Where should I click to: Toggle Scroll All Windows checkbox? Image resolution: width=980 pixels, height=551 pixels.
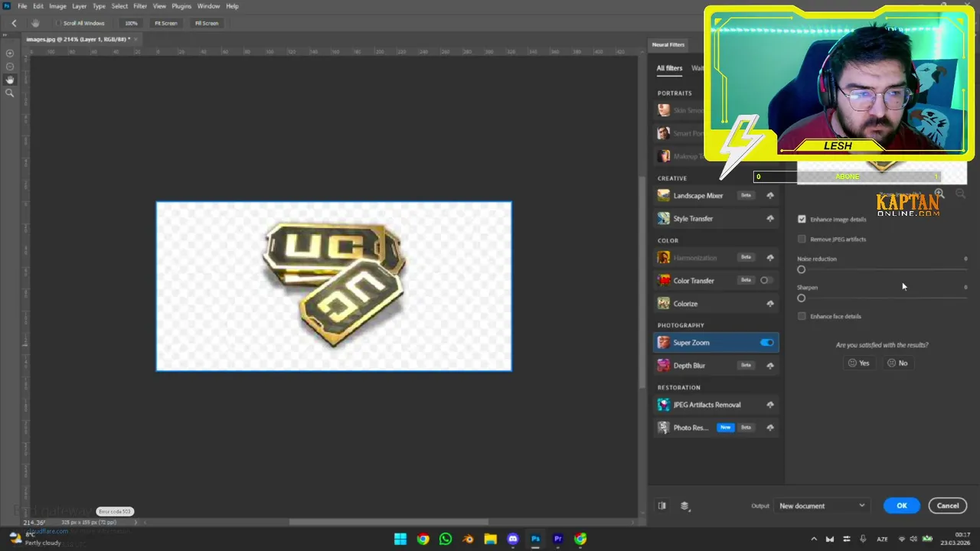[58, 23]
